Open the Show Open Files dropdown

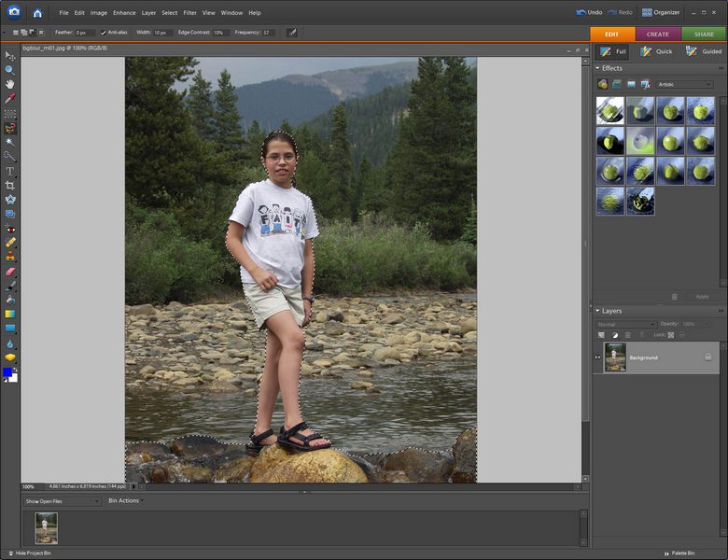coord(63,501)
